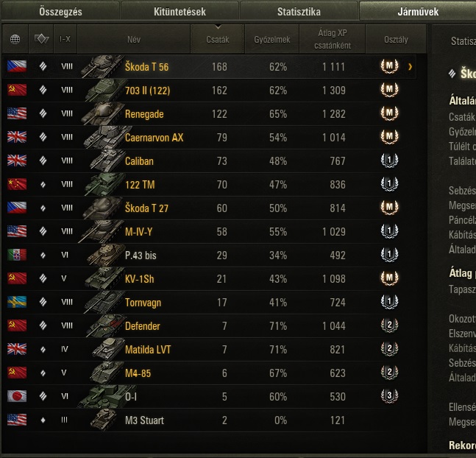Expand Škoda T 56 details arrow
This screenshot has height=458, width=476.
[410, 67]
